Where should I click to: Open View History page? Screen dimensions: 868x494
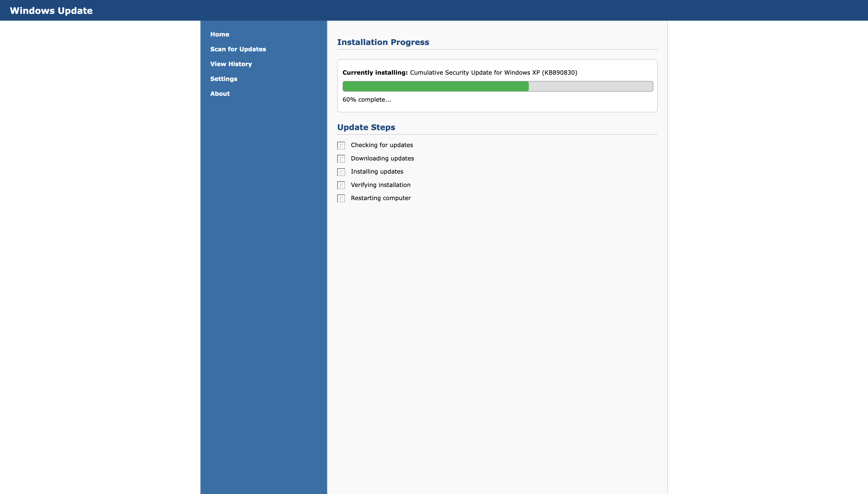(x=231, y=64)
